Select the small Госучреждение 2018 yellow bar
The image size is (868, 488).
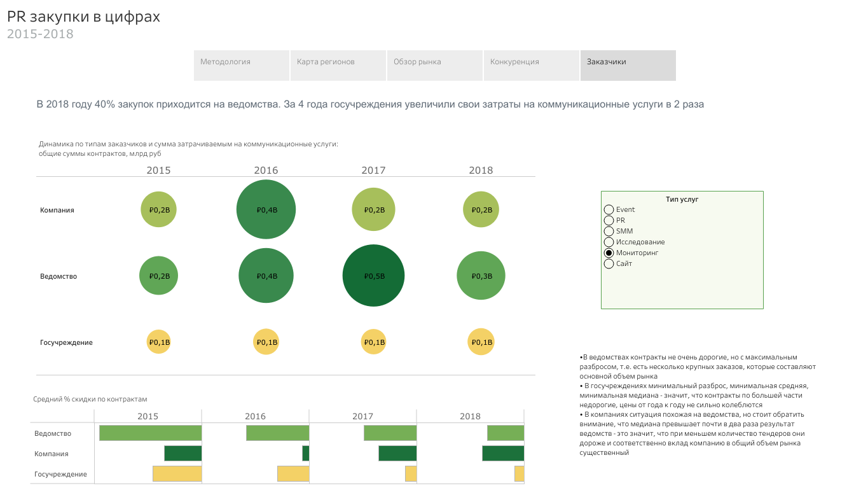519,473
